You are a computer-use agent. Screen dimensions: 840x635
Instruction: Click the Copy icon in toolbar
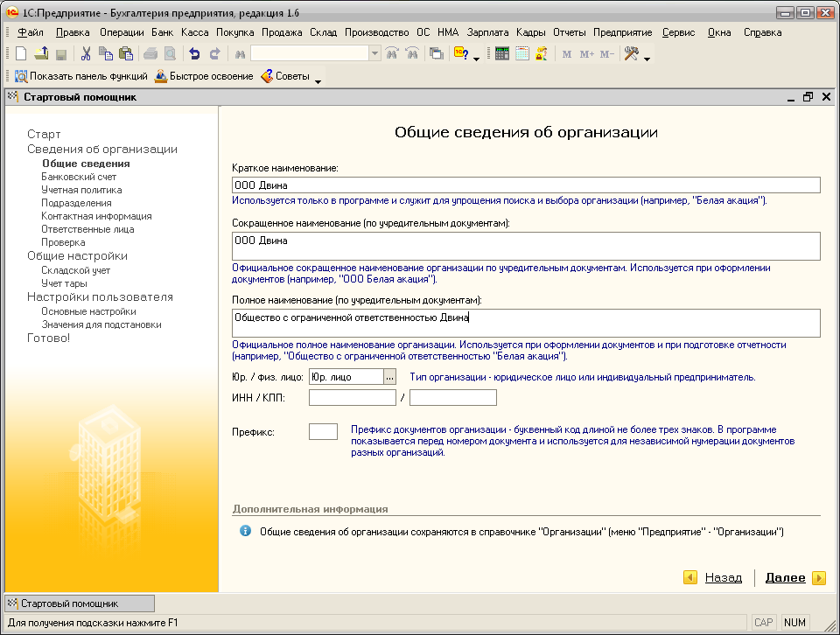pyautogui.click(x=106, y=53)
